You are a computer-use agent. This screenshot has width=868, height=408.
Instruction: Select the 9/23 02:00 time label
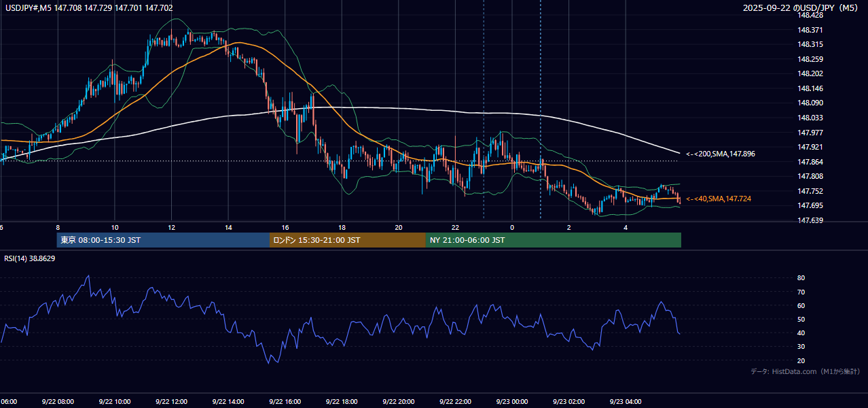568,402
